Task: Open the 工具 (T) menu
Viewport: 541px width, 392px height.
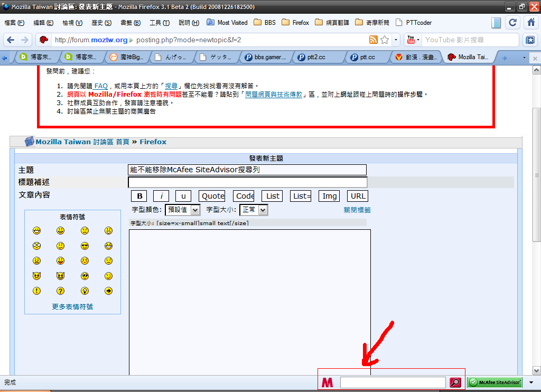Action: click(x=160, y=23)
